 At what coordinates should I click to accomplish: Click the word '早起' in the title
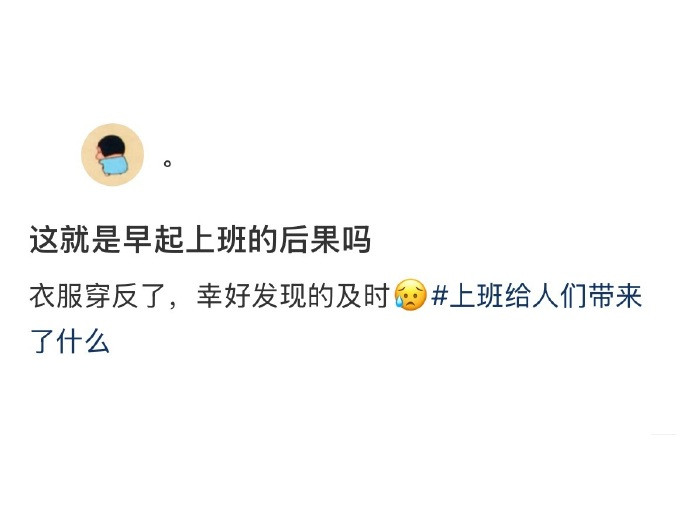pyautogui.click(x=154, y=240)
